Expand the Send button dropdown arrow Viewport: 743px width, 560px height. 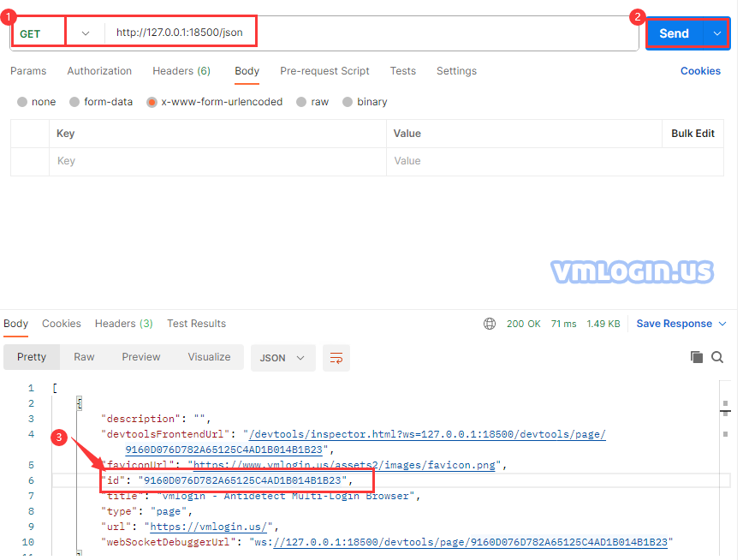tap(717, 33)
